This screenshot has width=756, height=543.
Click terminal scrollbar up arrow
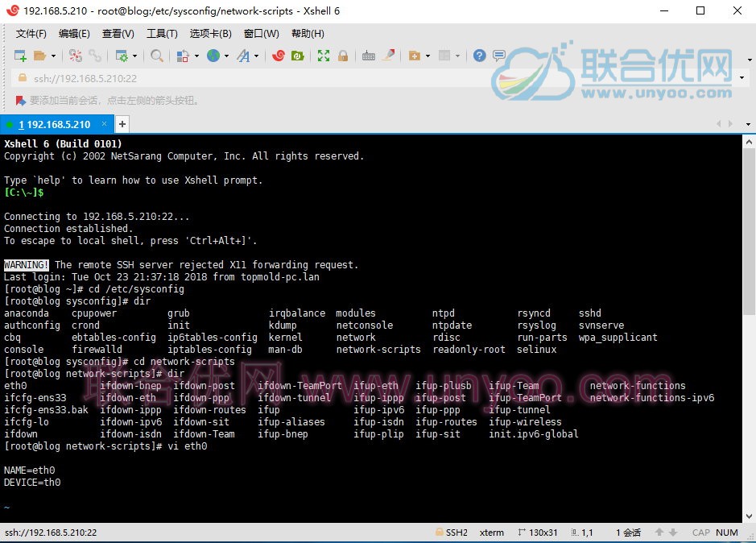tap(749, 142)
